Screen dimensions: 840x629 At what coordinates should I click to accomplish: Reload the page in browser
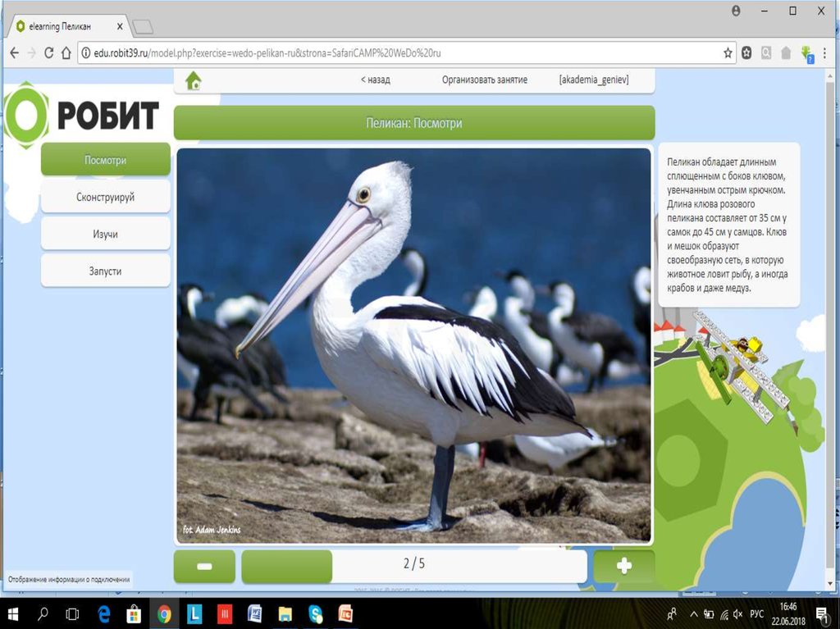point(49,52)
